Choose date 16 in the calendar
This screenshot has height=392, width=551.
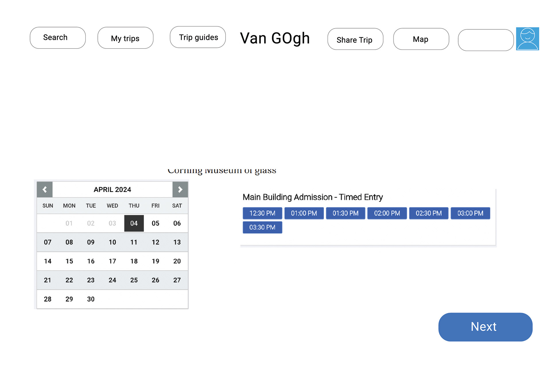pyautogui.click(x=91, y=261)
